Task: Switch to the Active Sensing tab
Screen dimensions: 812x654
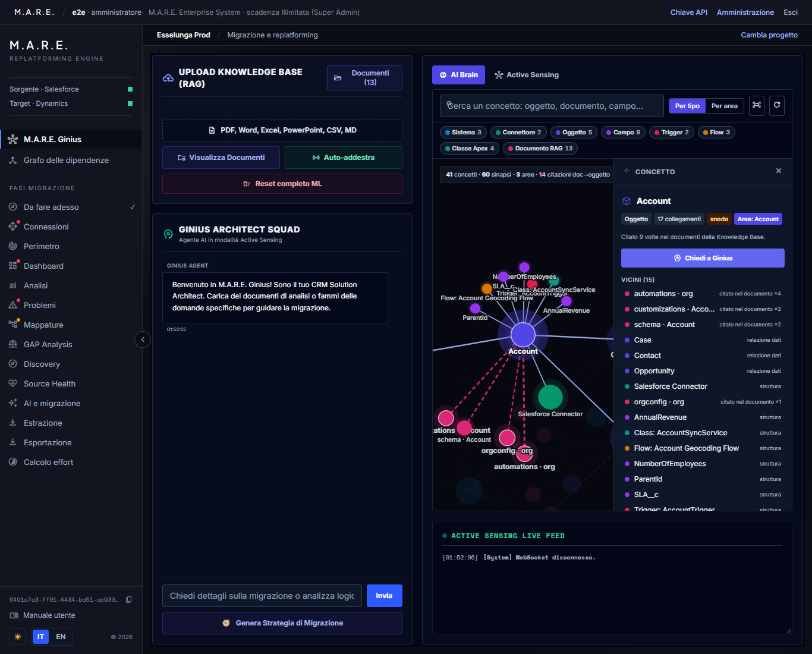Action: [x=527, y=75]
